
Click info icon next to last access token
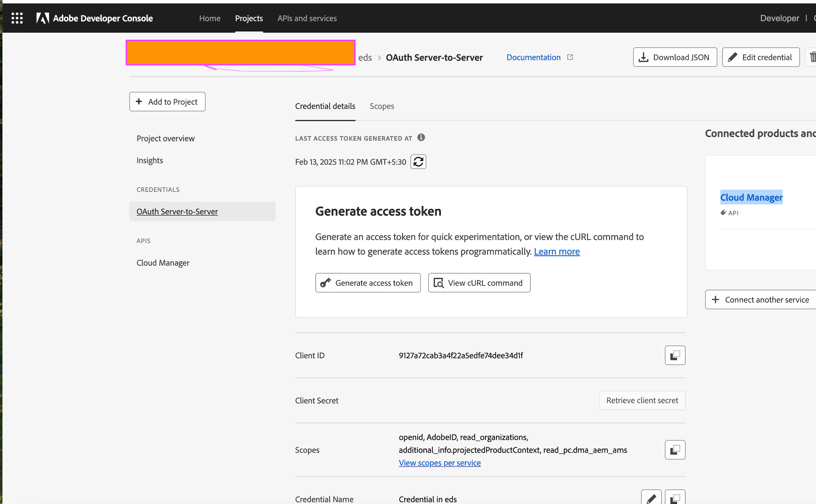(421, 137)
